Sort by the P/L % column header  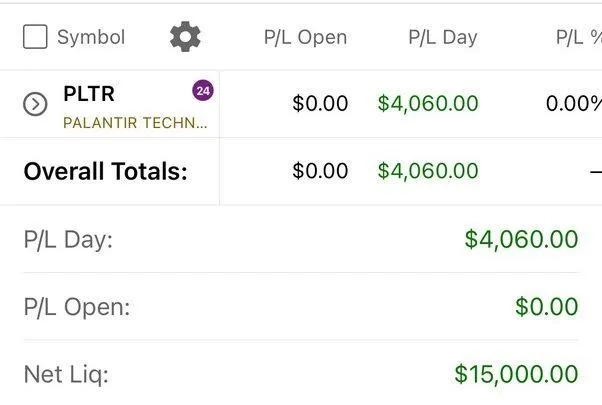point(579,38)
